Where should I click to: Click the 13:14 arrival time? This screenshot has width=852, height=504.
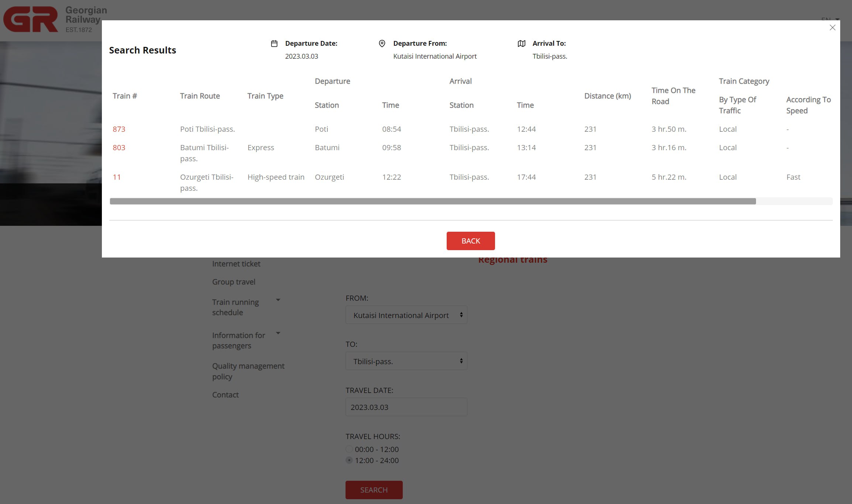pos(526,148)
